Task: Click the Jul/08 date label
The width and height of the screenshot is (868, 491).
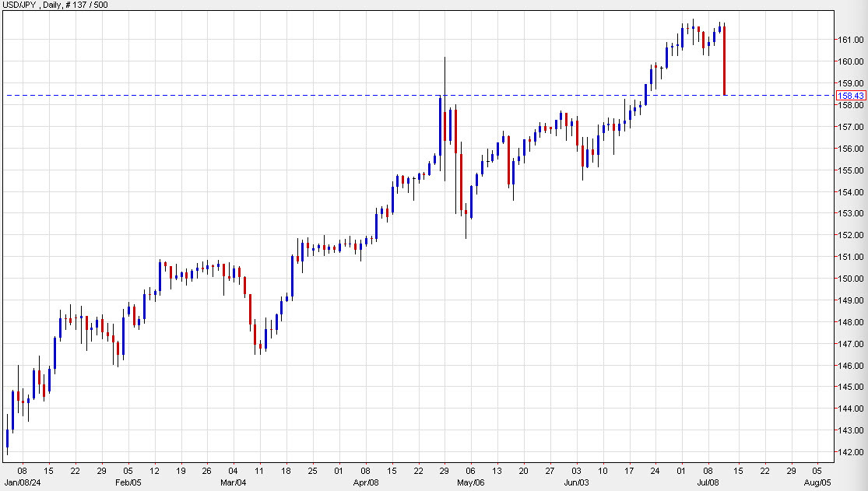Action: 708,482
